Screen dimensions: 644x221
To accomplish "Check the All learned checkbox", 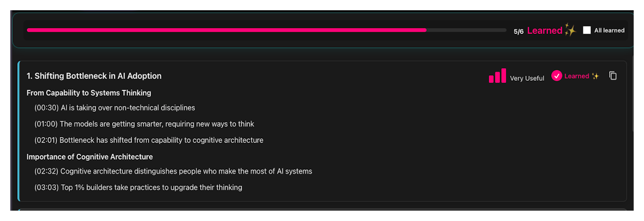I will 587,31.
